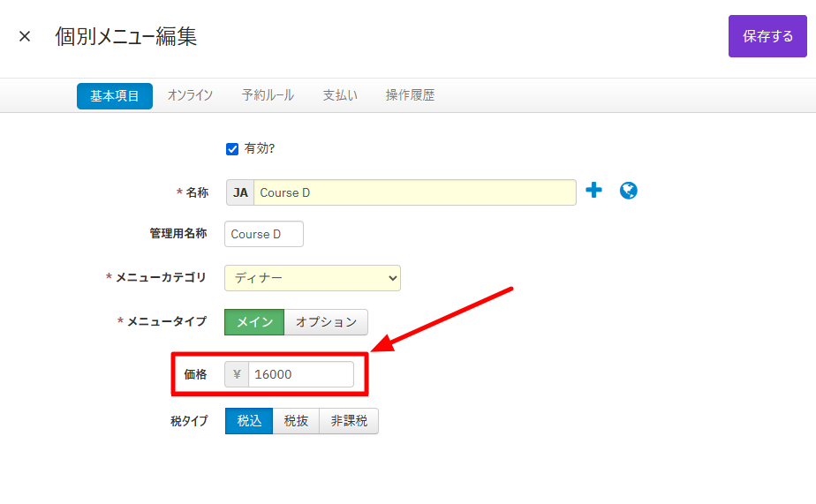Screen dimensions: 816x504
Task: Select the 支払い tab
Action: (340, 95)
